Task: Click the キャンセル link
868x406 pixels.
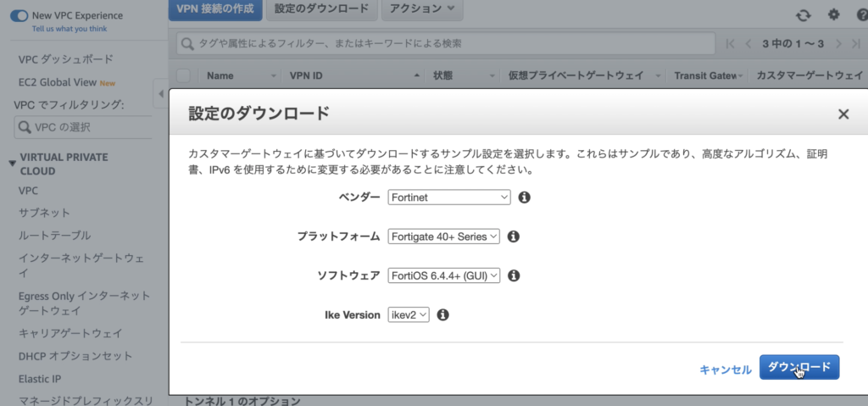Action: click(x=726, y=370)
